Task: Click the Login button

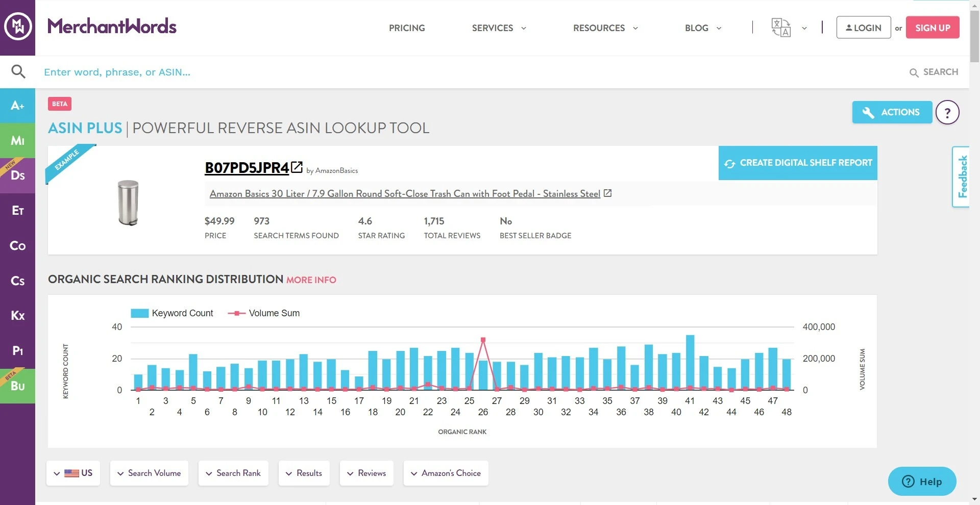Action: click(864, 28)
